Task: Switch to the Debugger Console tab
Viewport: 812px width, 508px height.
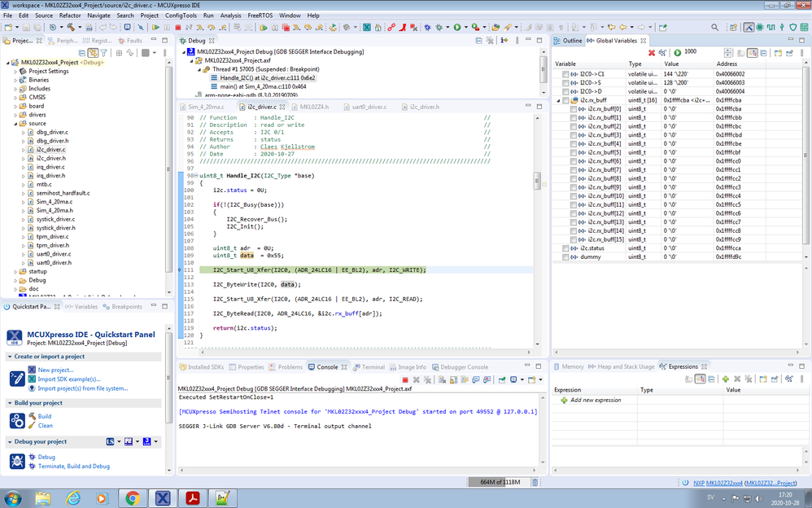Action: click(460, 367)
